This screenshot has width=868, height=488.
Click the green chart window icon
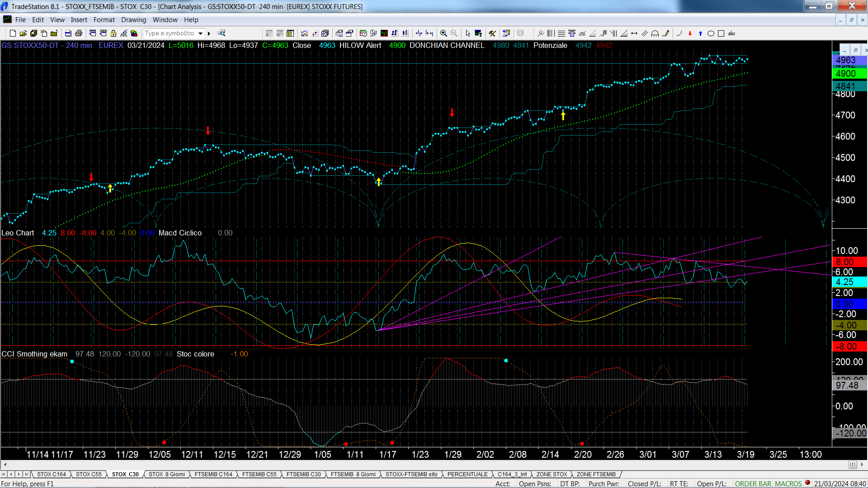click(384, 33)
